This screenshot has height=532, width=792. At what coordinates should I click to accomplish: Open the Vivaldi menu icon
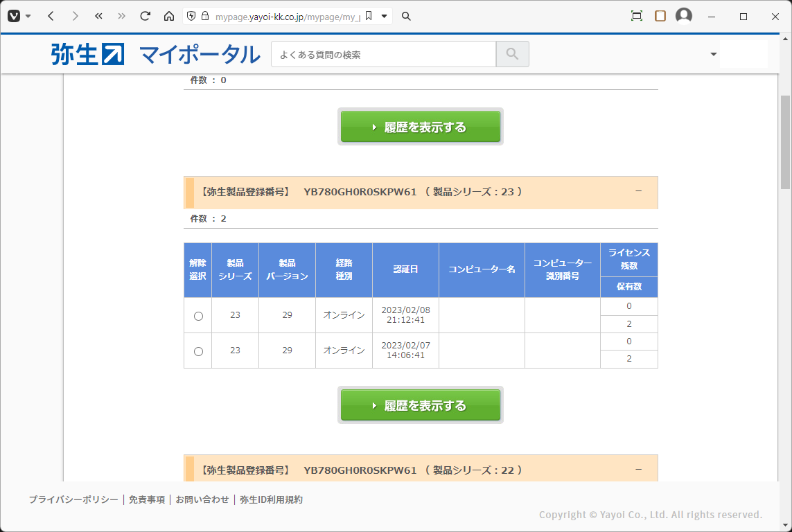14,16
